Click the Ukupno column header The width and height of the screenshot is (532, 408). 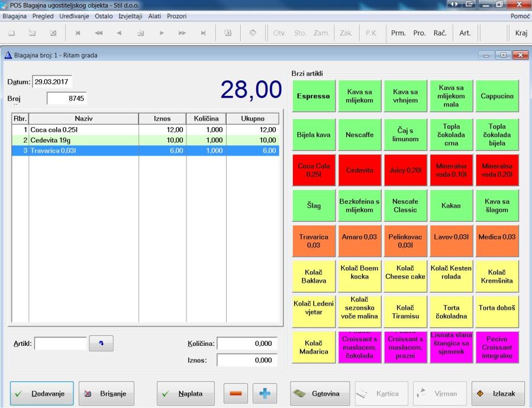click(x=253, y=119)
